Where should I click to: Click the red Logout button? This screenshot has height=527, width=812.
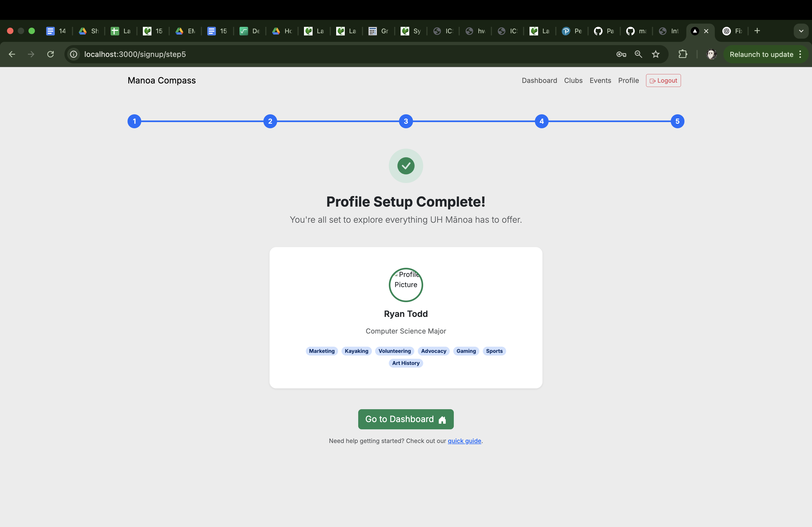pyautogui.click(x=663, y=80)
